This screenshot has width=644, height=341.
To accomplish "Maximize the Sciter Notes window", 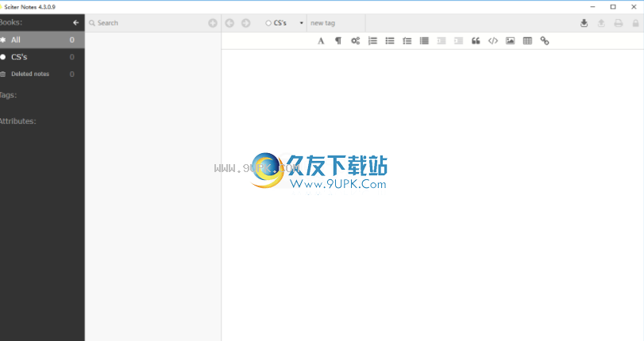I will [613, 7].
